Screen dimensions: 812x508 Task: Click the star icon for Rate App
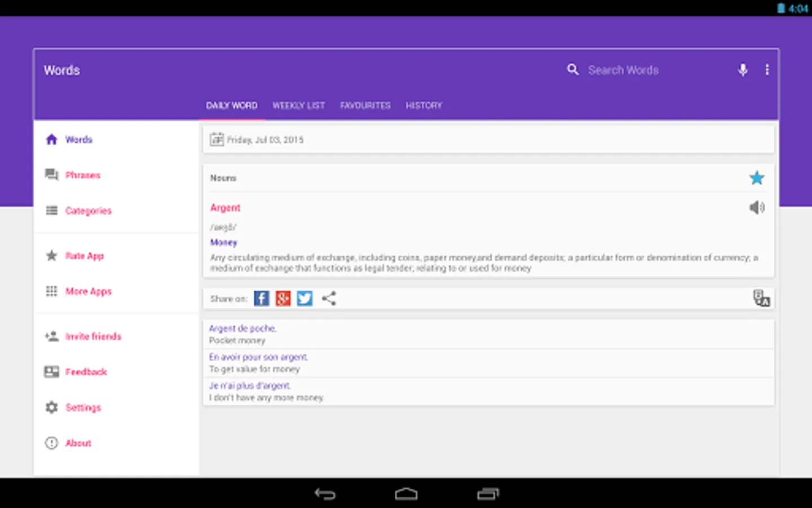click(x=51, y=256)
